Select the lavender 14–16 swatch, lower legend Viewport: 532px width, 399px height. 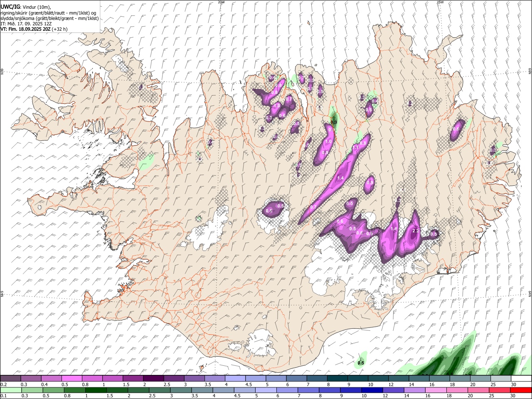coord(415,390)
